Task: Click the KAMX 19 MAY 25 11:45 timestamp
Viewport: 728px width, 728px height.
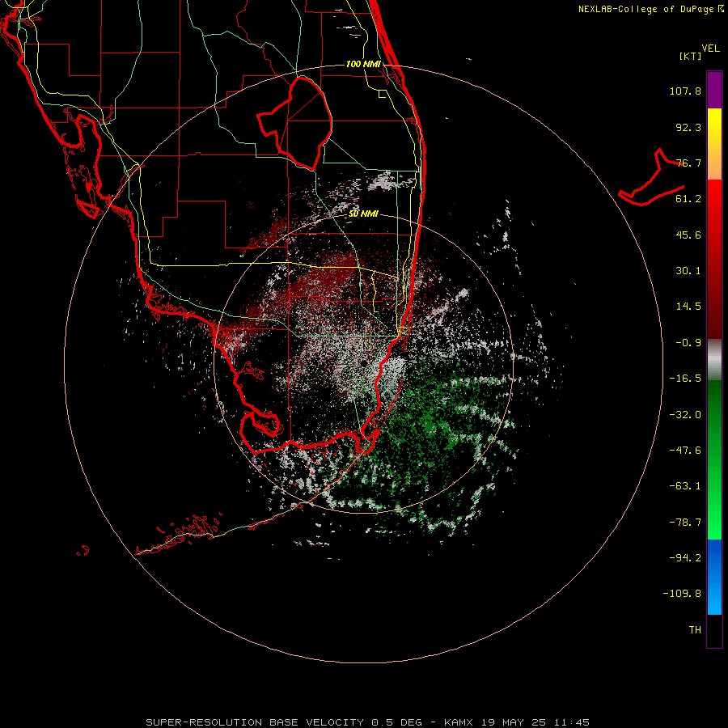Action: pos(517,722)
